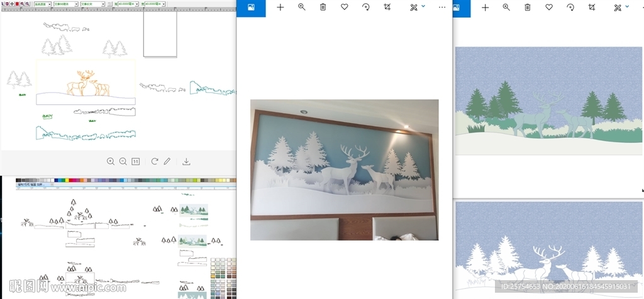The image size is (644, 299).
Task: Click the orange deer outline in the drawing
Action: tap(88, 84)
